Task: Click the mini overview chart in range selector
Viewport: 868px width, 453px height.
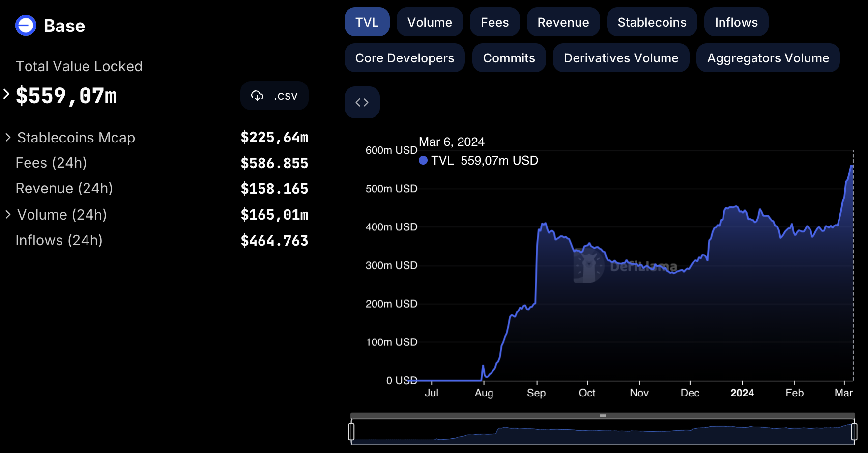Action: click(603, 432)
